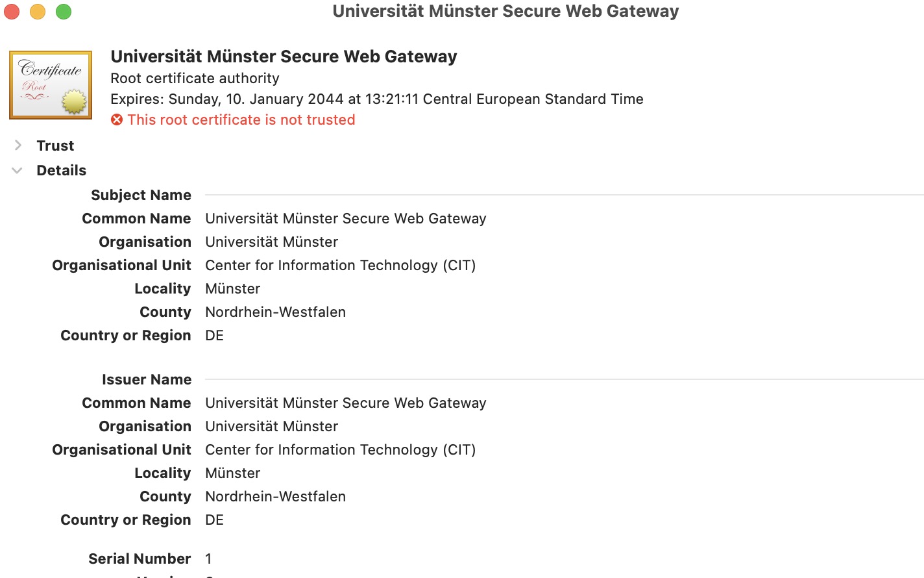This screenshot has width=924, height=578.
Task: Select the Subject Name Locality value Münster
Action: pos(232,289)
